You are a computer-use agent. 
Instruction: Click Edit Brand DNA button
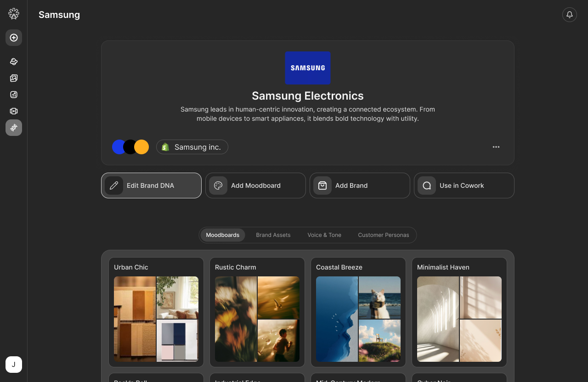point(151,185)
